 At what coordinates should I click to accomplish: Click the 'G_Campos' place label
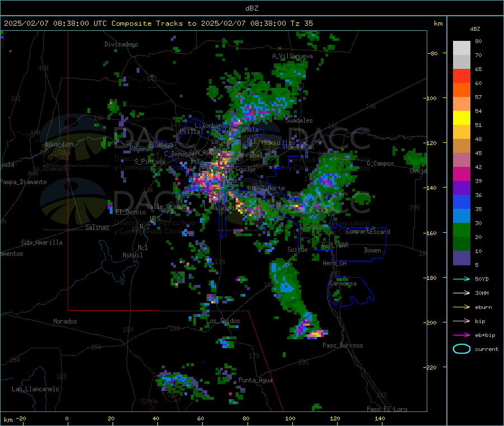[x=380, y=163]
